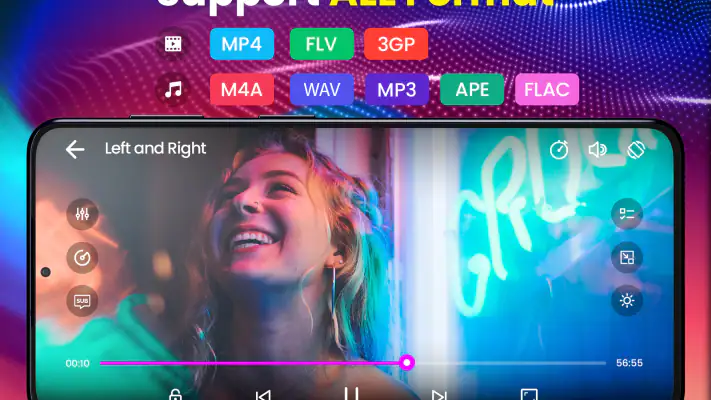Screen dimensions: 711x400
Task: Open the sleep timer icon
Action: coord(559,150)
